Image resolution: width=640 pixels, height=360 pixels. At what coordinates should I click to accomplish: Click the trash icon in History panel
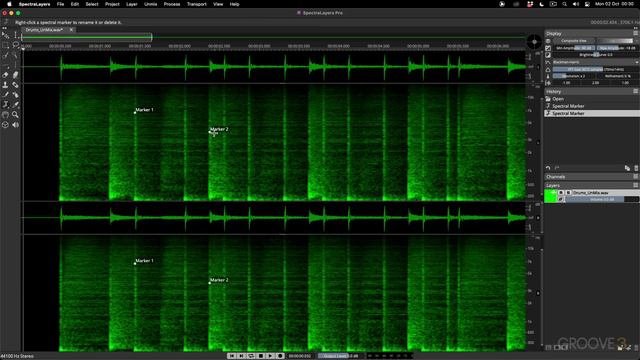[x=636, y=168]
